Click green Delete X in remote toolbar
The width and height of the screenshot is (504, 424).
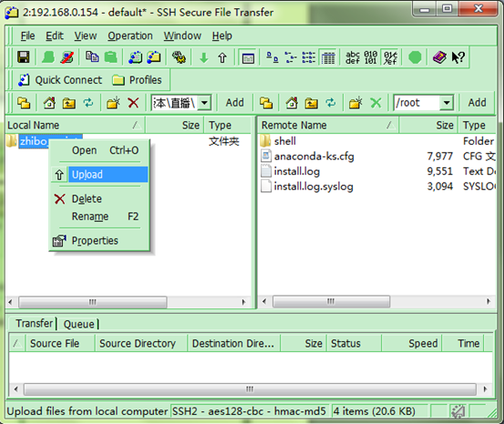376,103
